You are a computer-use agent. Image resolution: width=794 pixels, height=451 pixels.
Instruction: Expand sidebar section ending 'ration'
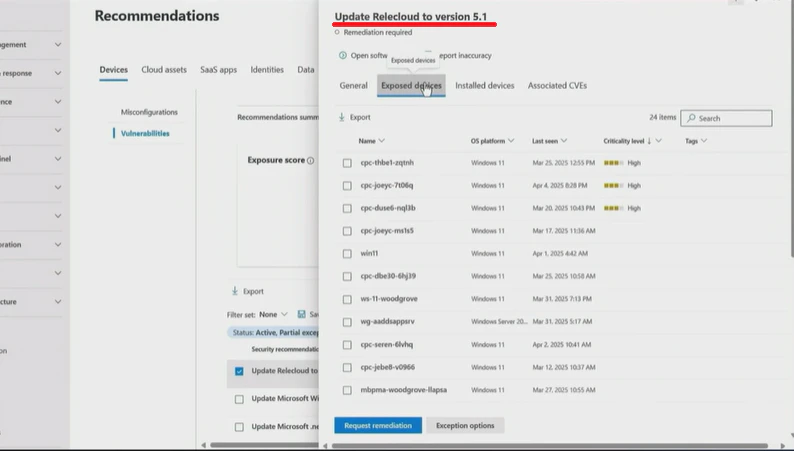coord(58,244)
